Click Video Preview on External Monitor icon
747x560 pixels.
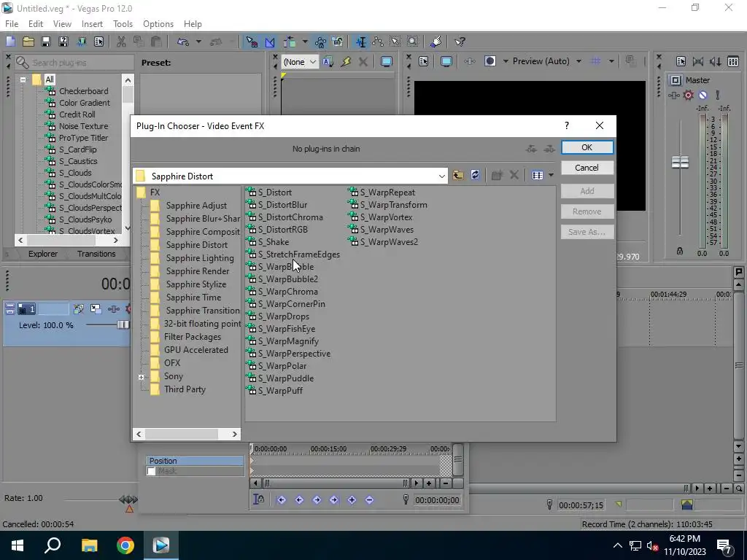[x=446, y=61]
